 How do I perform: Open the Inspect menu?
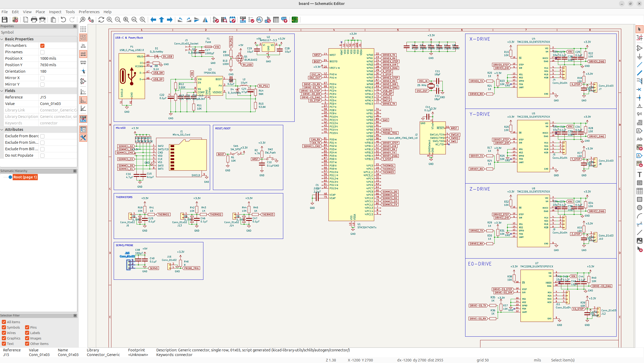(x=55, y=12)
